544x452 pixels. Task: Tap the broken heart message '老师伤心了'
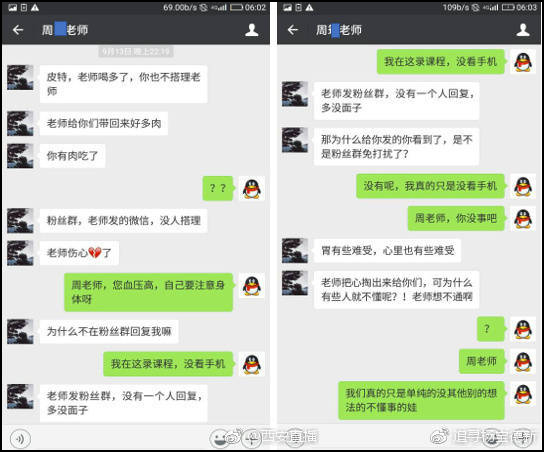(79, 253)
